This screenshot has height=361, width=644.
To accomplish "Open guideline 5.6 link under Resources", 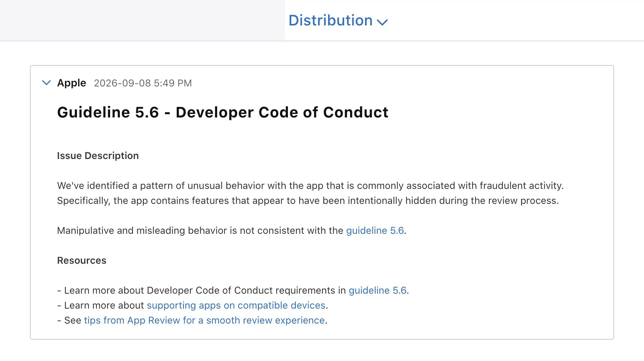I will point(377,290).
